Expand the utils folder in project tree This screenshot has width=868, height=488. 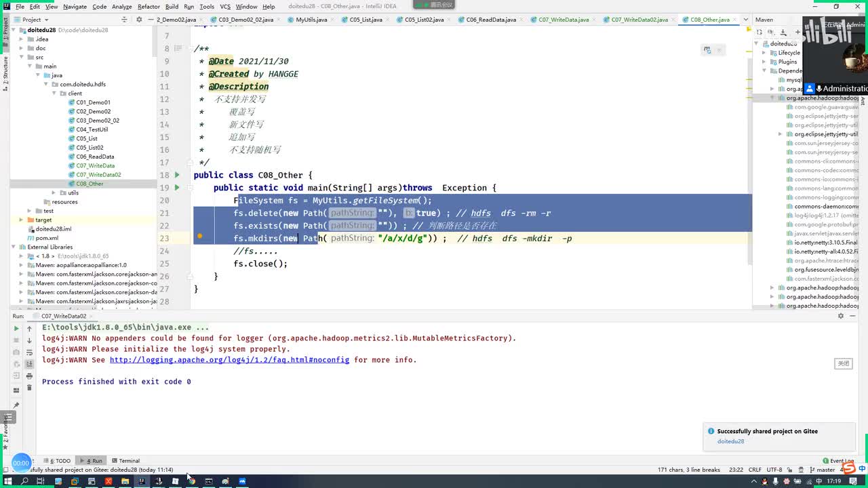click(x=54, y=193)
